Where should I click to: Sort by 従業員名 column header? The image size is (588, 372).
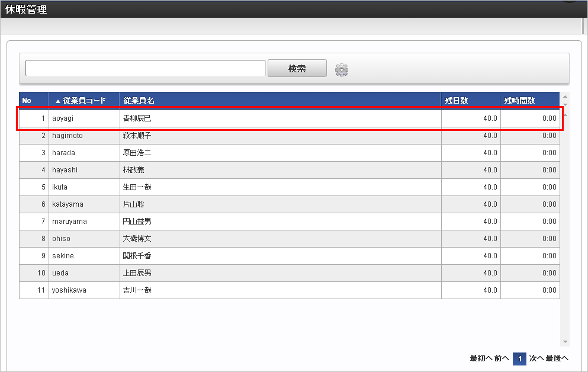point(280,101)
